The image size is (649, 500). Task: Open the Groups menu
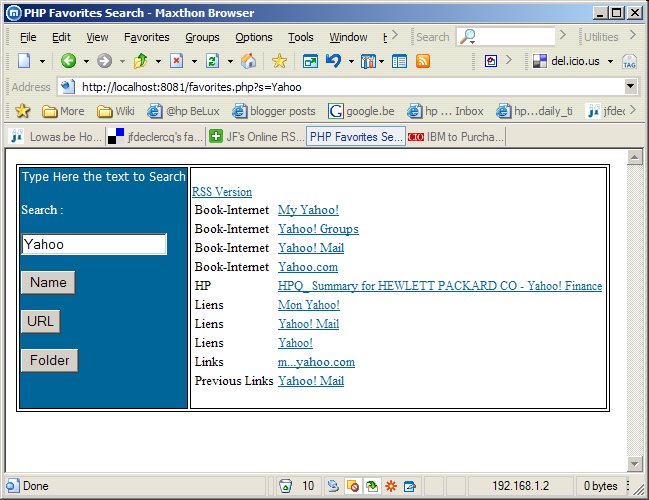pyautogui.click(x=202, y=37)
